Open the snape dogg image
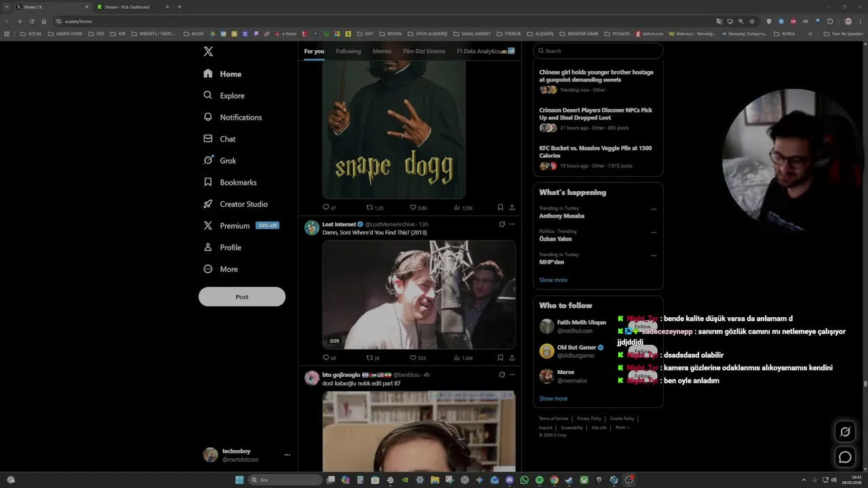The image size is (868, 488). point(394,129)
